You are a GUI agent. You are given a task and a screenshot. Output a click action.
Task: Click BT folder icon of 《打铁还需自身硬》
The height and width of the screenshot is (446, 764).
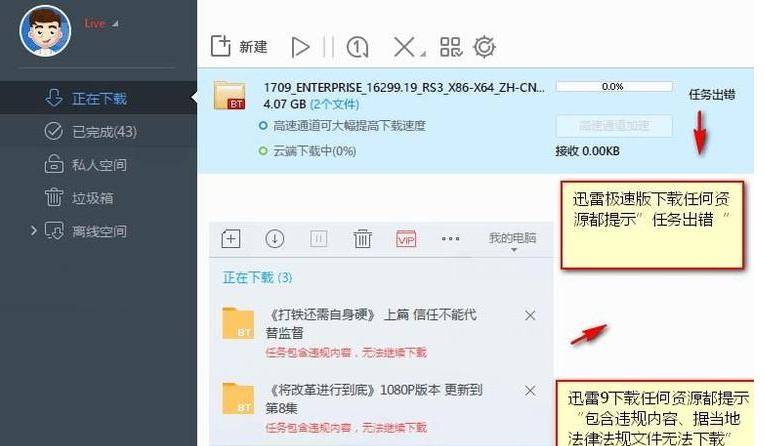(x=238, y=323)
